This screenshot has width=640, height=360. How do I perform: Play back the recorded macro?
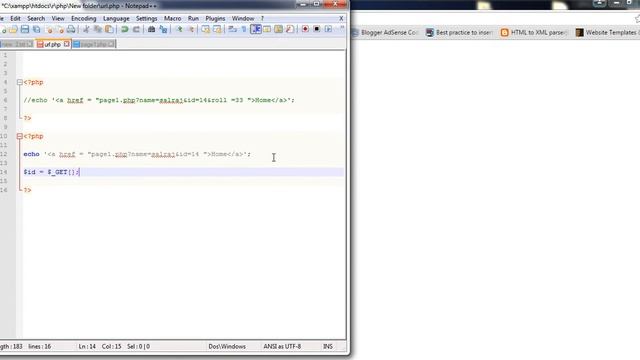click(x=328, y=29)
